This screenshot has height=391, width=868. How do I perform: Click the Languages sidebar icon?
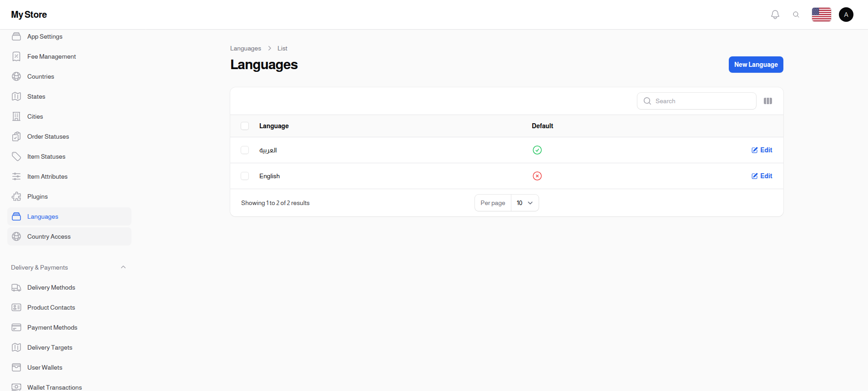point(16,216)
